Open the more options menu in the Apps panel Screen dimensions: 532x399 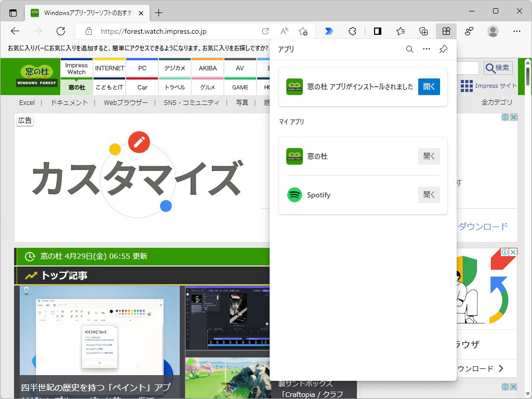(427, 49)
